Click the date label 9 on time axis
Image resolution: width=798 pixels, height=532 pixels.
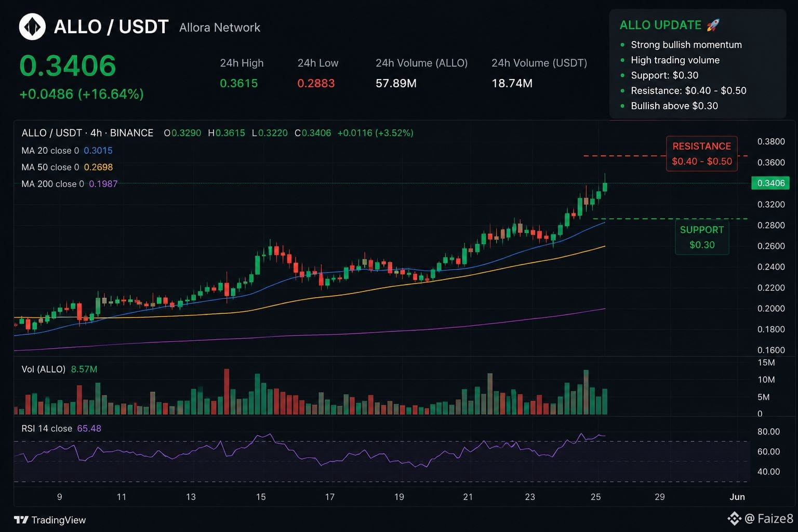coord(60,497)
